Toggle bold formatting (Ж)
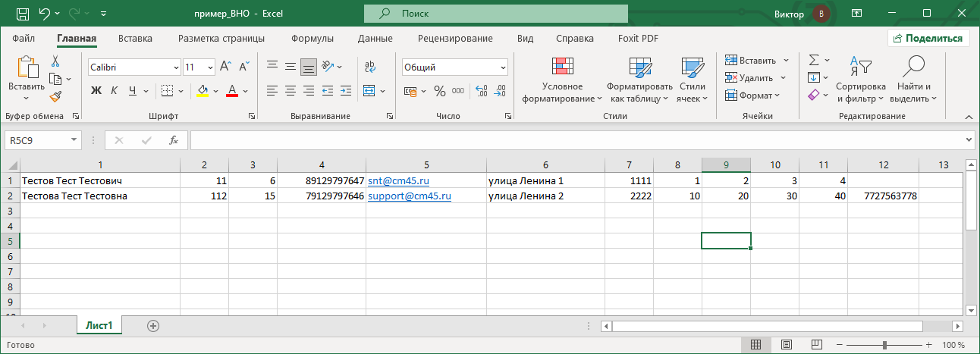The height and width of the screenshot is (354, 980). tap(96, 91)
